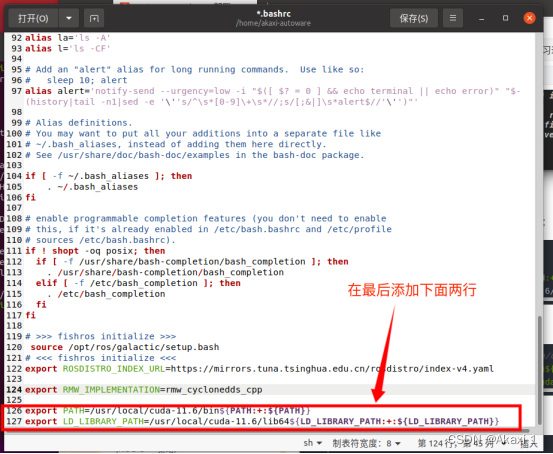Minimize the gedit window
The height and width of the screenshot is (454, 553).
point(481,18)
